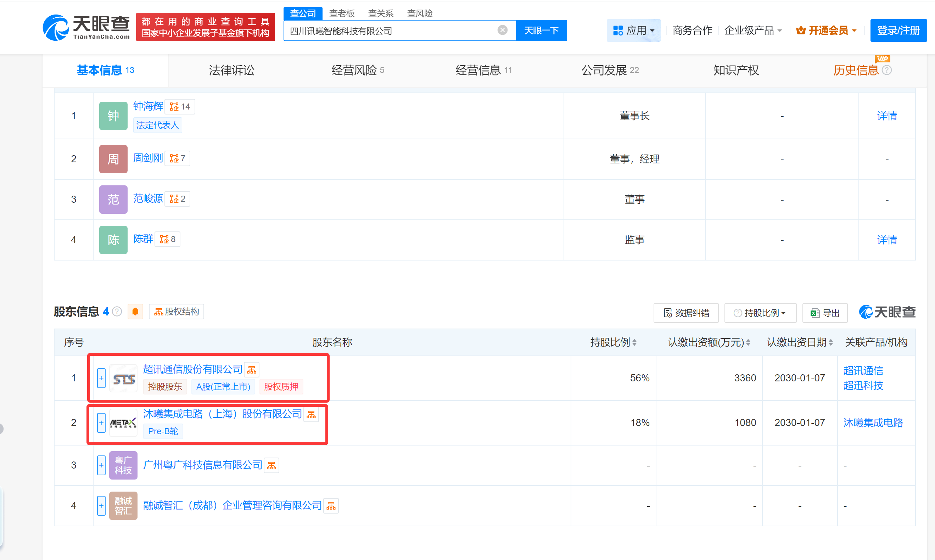Screen dimensions: 935x560
Task: Toggle the orange bell alert icon
Action: 135,312
